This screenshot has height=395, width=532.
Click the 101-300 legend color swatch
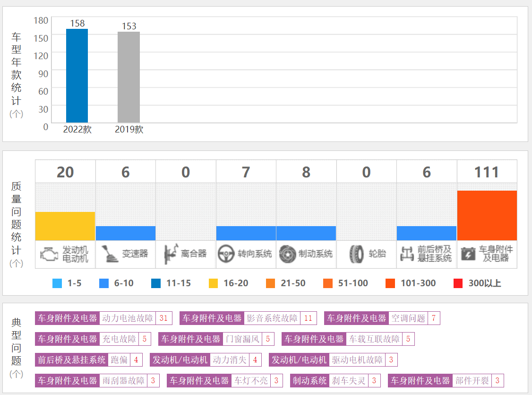click(390, 283)
